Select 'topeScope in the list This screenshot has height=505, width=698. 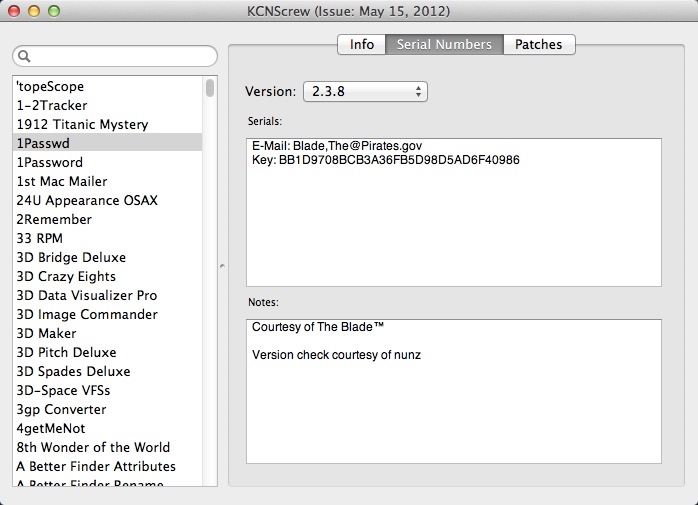pyautogui.click(x=107, y=86)
